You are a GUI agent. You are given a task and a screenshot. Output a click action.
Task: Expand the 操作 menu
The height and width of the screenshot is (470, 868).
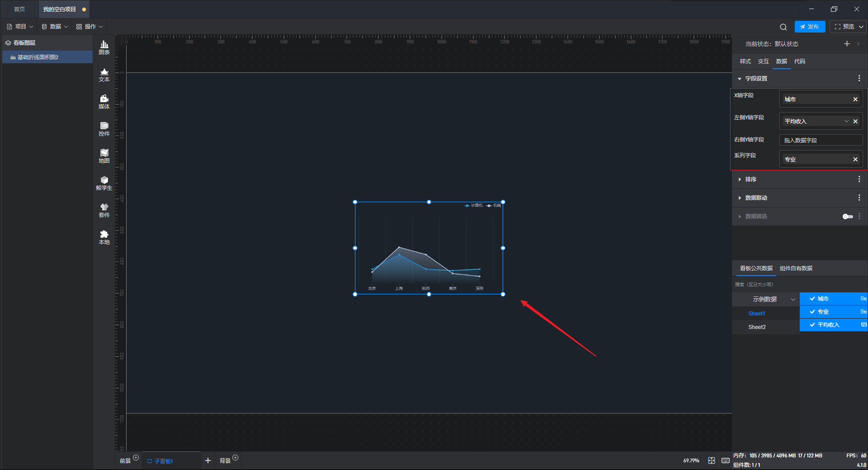coord(90,27)
